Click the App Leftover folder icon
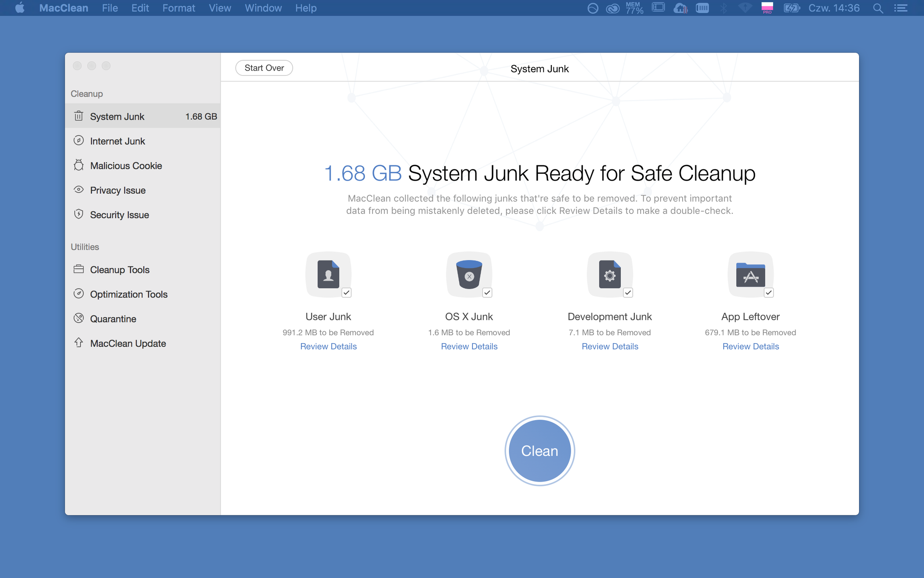The image size is (924, 578). coord(750,274)
